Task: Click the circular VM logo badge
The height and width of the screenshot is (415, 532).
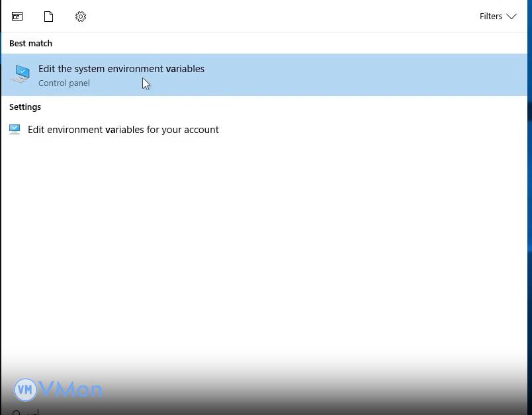Action: 25,389
